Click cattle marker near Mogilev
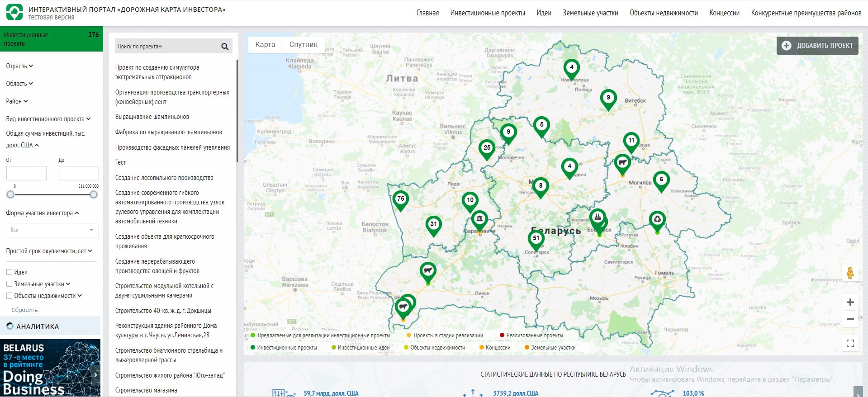 point(622,165)
